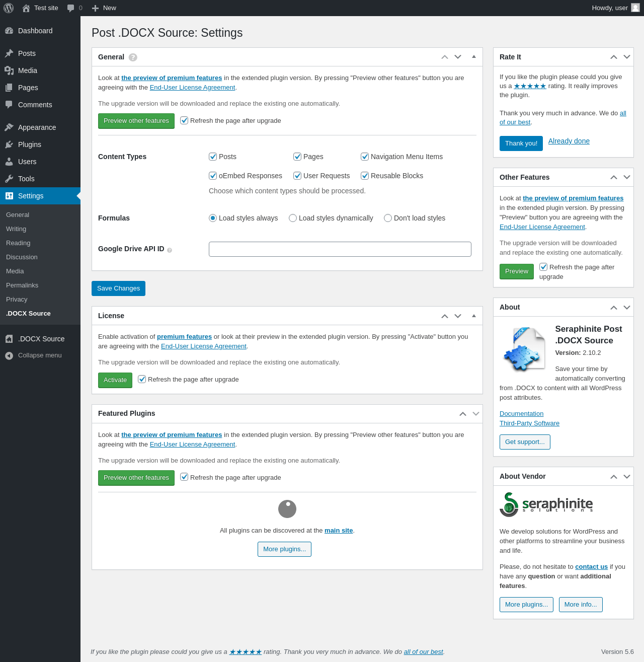Toggle Refresh the page checkbox in License panel
This screenshot has width=644, height=662.
(x=142, y=379)
